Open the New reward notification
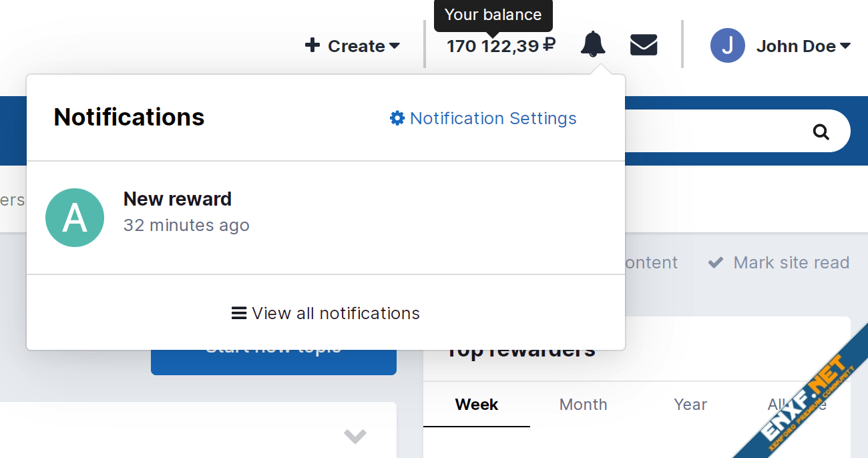This screenshot has height=458, width=868. [x=178, y=199]
